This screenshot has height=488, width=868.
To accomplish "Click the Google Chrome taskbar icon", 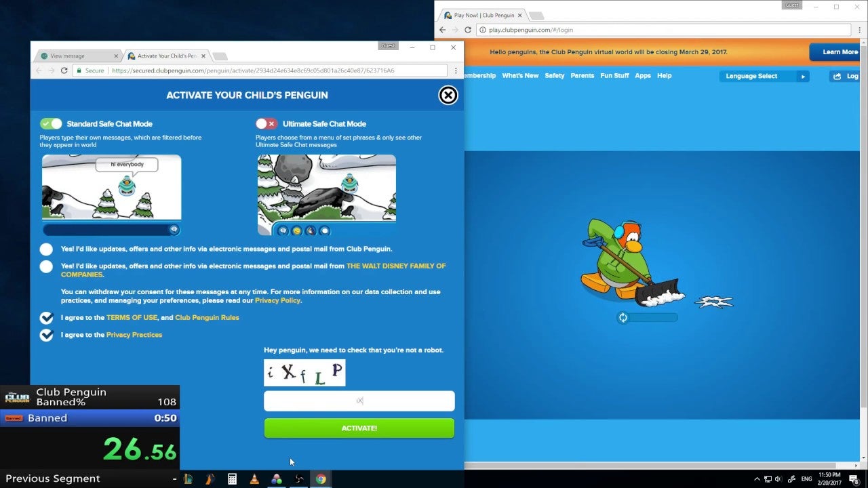I will click(321, 479).
